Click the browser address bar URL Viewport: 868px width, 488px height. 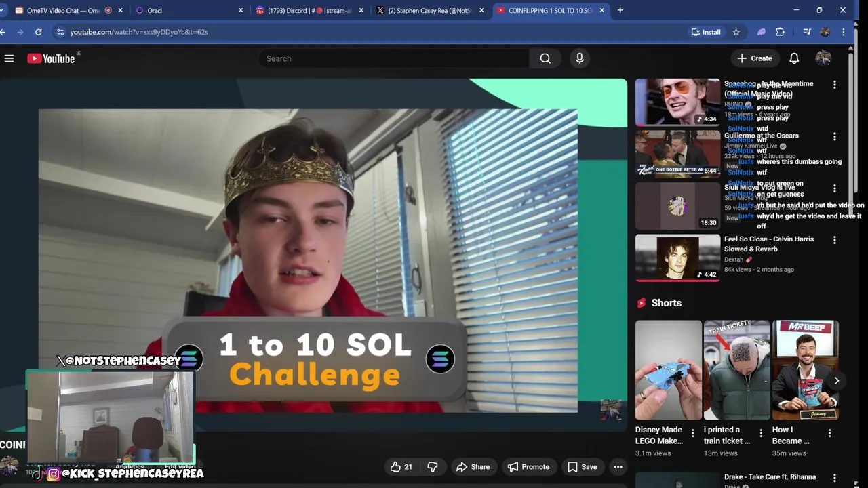coord(138,32)
